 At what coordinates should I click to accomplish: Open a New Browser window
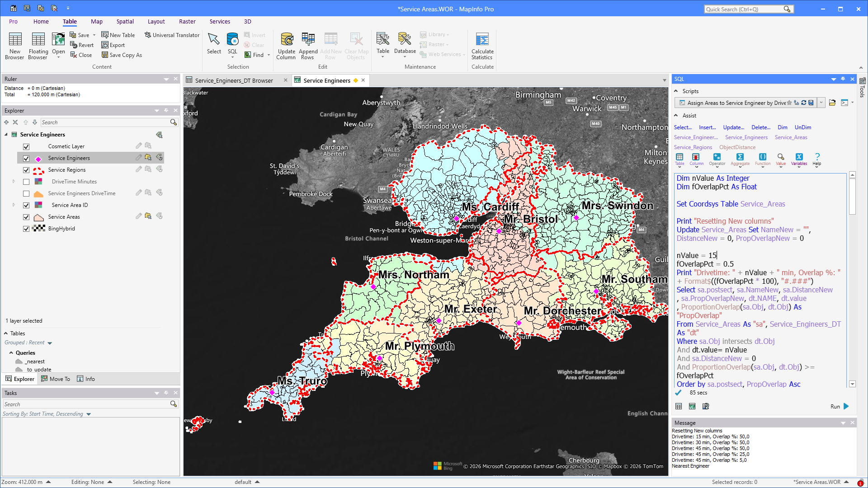pos(14,46)
